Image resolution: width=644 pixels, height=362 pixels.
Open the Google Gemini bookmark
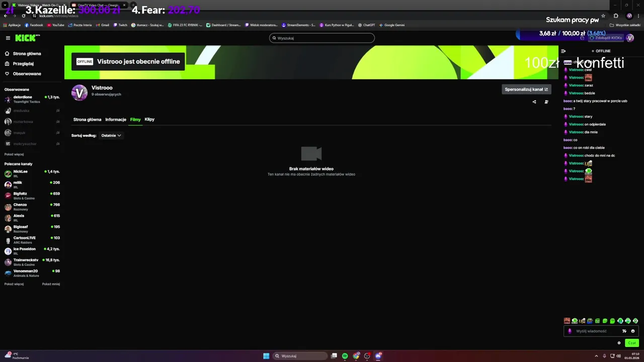pyautogui.click(x=392, y=25)
